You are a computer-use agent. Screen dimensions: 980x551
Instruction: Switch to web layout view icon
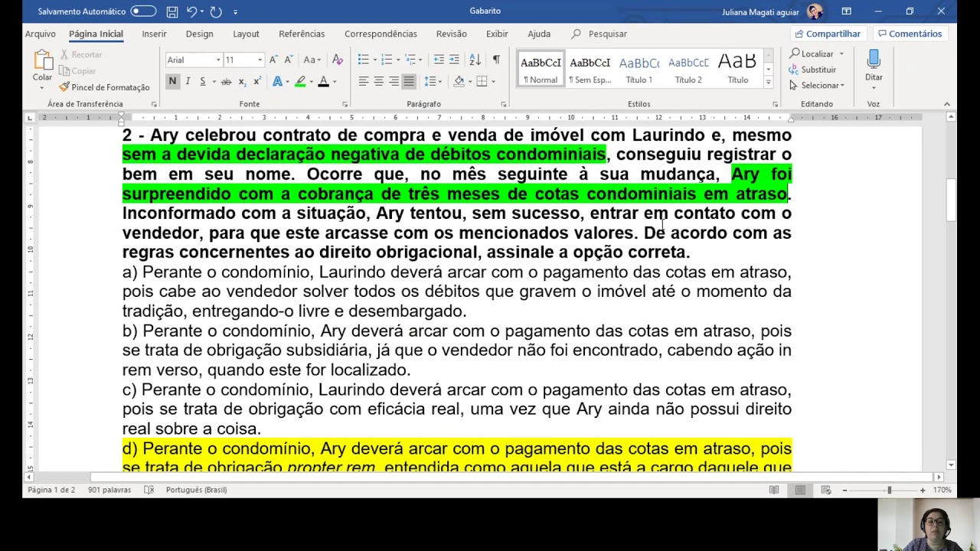pyautogui.click(x=826, y=490)
